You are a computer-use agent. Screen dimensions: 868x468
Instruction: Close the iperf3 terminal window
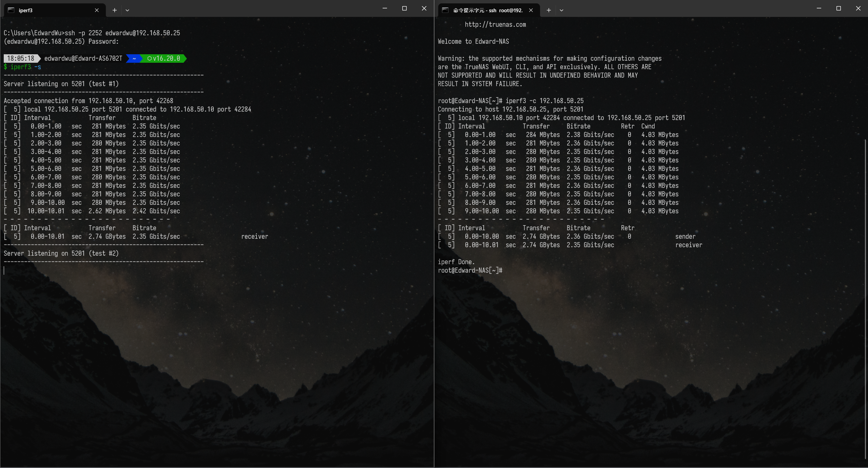point(424,8)
